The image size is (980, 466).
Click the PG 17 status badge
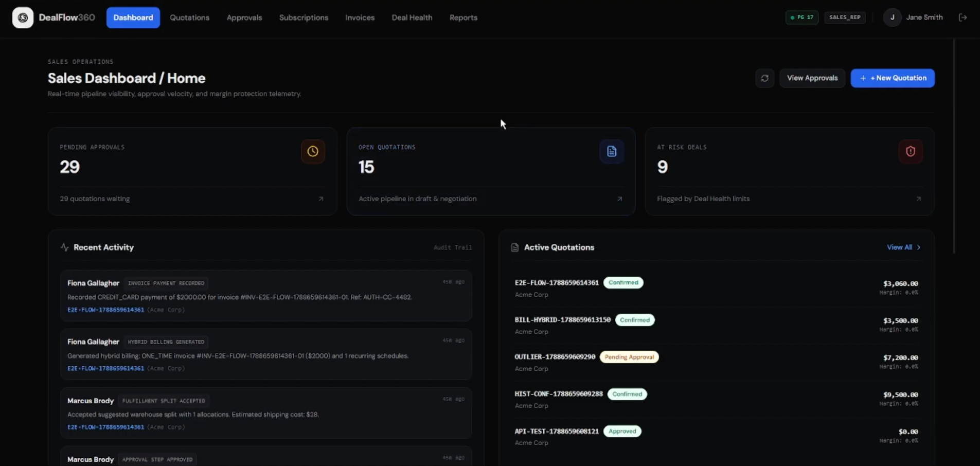[x=802, y=17]
